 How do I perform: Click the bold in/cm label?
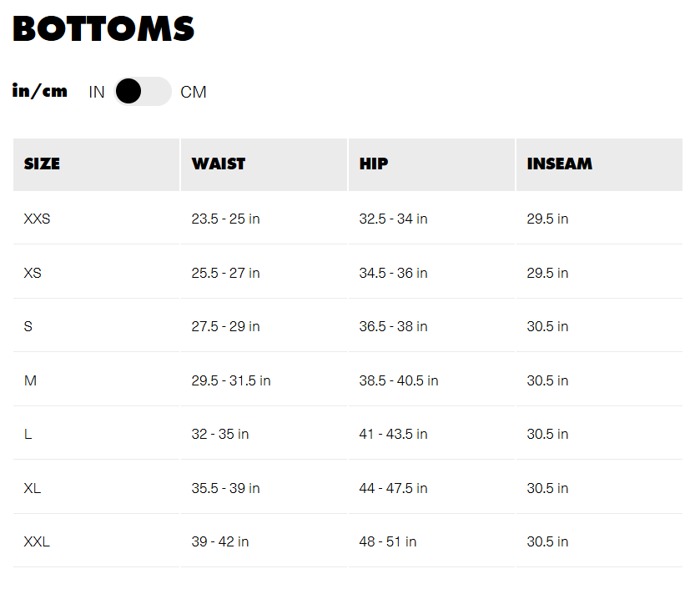pyautogui.click(x=40, y=91)
